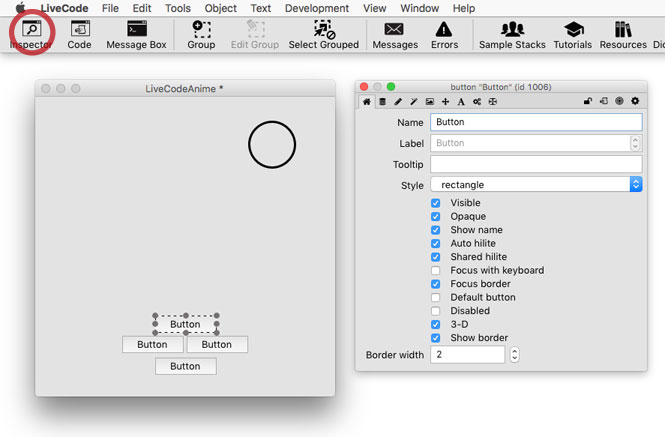Toggle Select Grouped in the toolbar
665x437 pixels.
pos(324,34)
